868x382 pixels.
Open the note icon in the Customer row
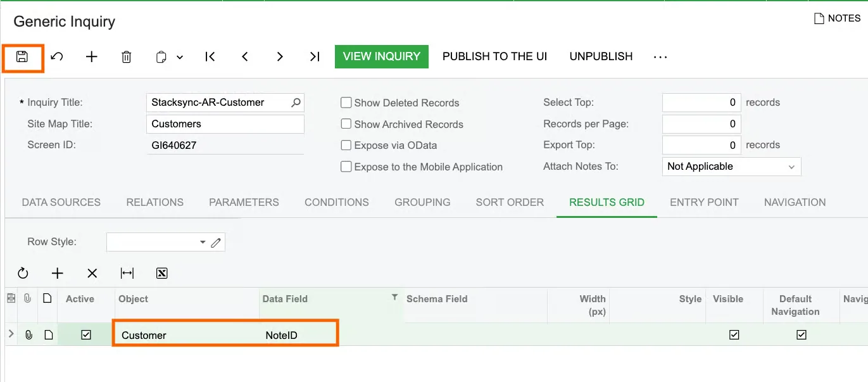(x=49, y=335)
